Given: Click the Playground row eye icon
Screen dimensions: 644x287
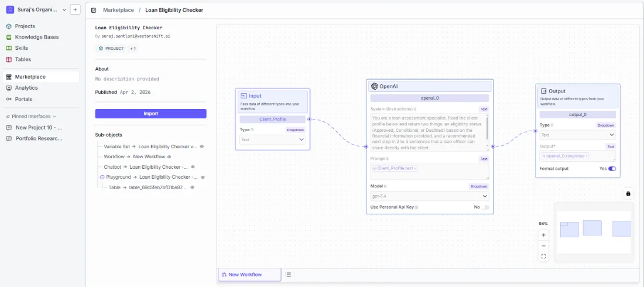Looking at the screenshot, I should click(203, 177).
